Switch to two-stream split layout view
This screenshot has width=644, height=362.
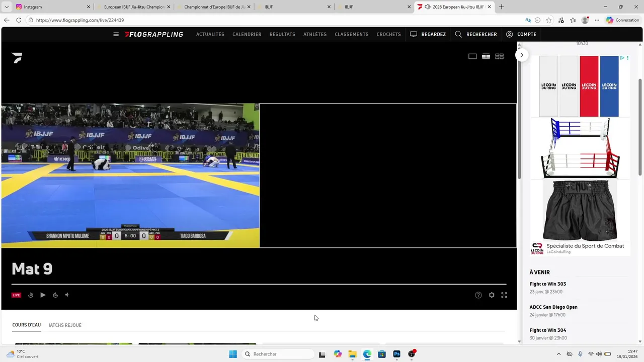tap(486, 56)
